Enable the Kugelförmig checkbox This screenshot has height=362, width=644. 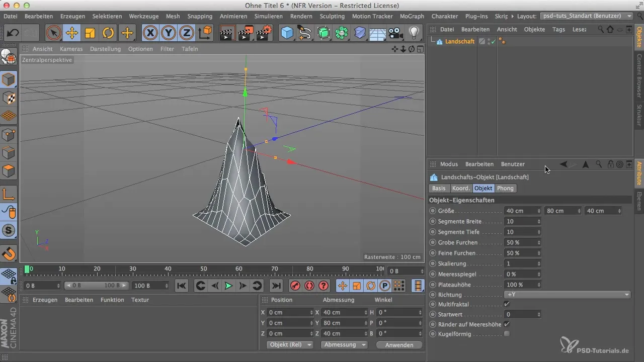tap(507, 334)
